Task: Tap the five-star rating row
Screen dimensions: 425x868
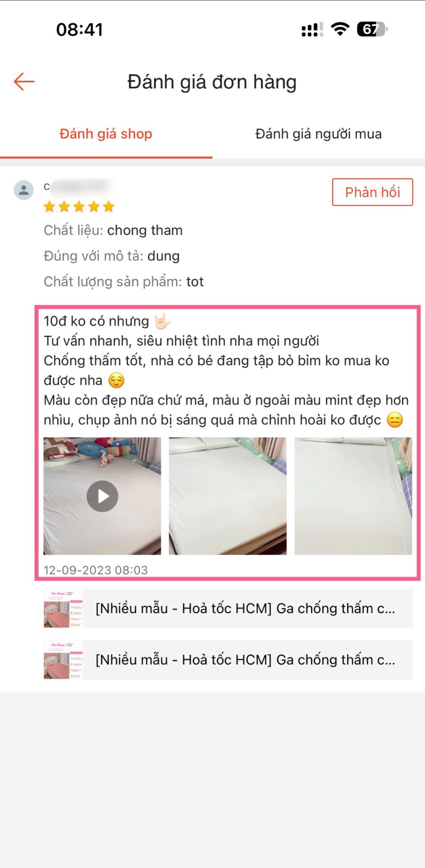Action: pyautogui.click(x=79, y=207)
